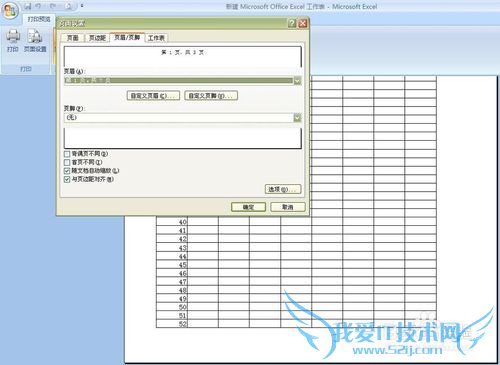The image size is (500, 365).
Task: Click row number 50 in preview table
Action: [x=183, y=307]
